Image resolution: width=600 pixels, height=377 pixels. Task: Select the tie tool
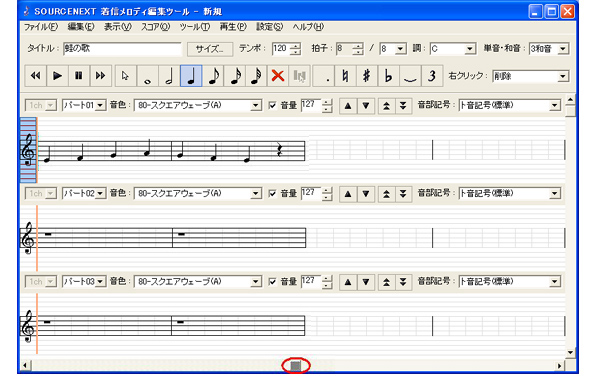[x=410, y=76]
